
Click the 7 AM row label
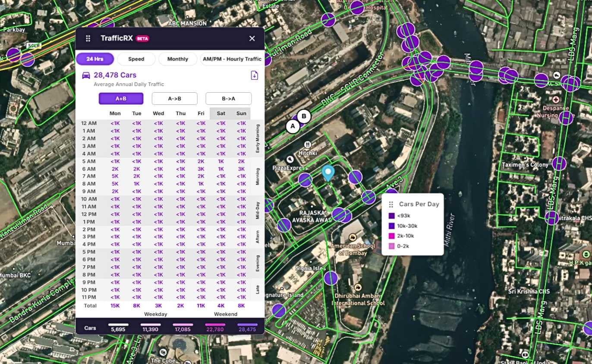coord(88,176)
